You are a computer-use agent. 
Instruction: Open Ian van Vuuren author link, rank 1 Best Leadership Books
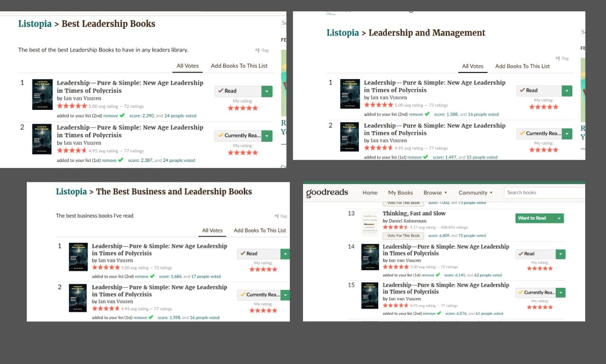tap(82, 98)
